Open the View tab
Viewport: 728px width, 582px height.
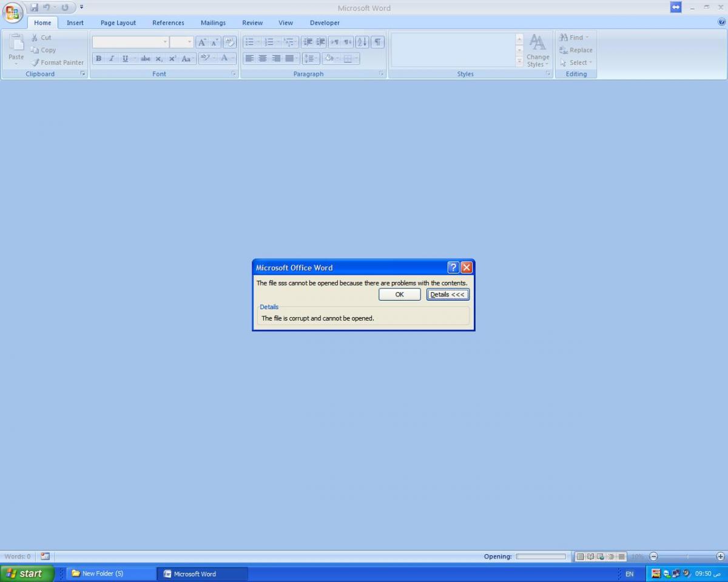point(286,22)
